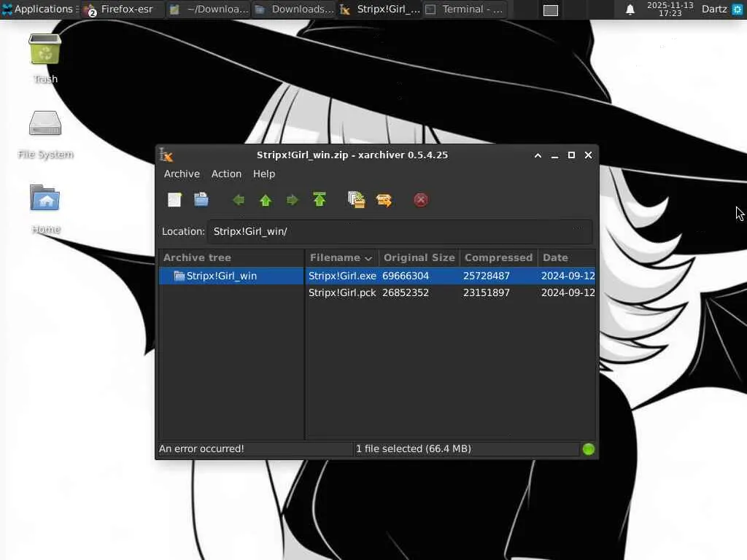This screenshot has width=747, height=560.
Task: Switch to the ~/Downloa... taskbar window
Action: coord(208,9)
